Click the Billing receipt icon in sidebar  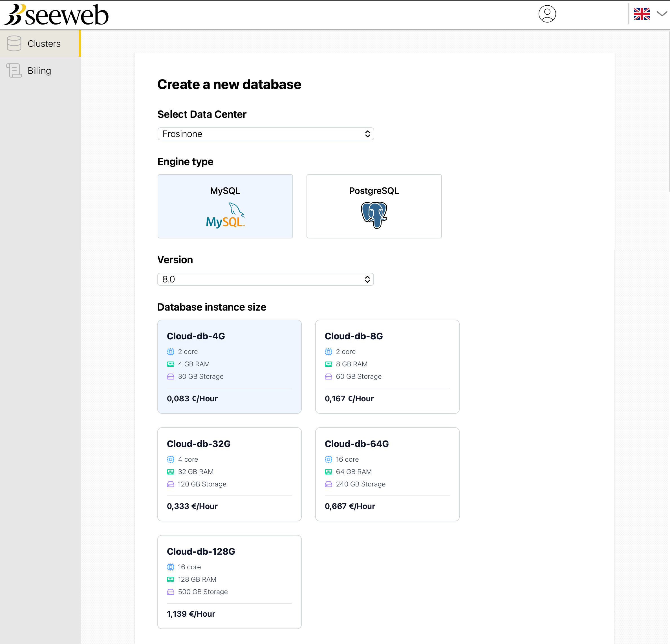tap(14, 71)
